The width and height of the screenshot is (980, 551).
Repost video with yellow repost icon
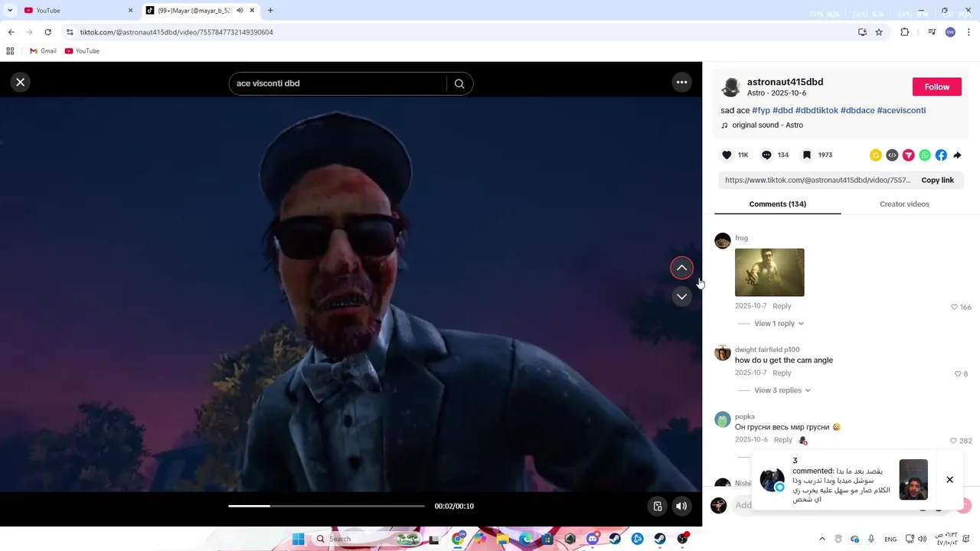876,155
